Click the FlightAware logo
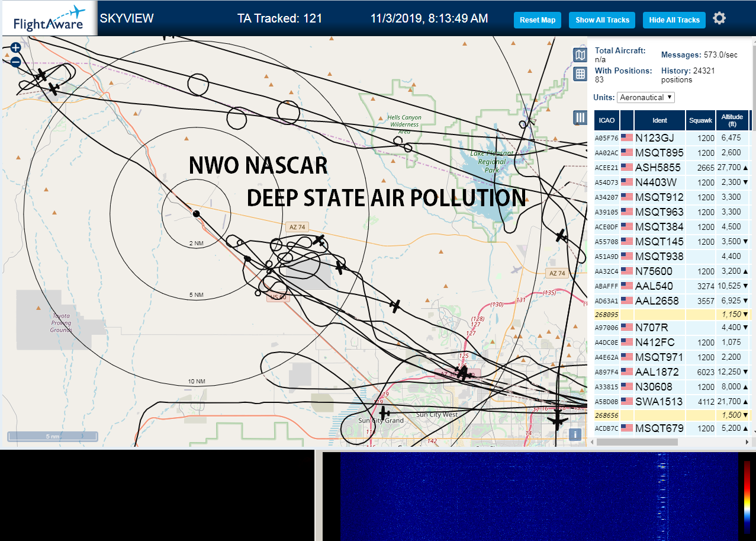756x541 pixels. [49, 20]
